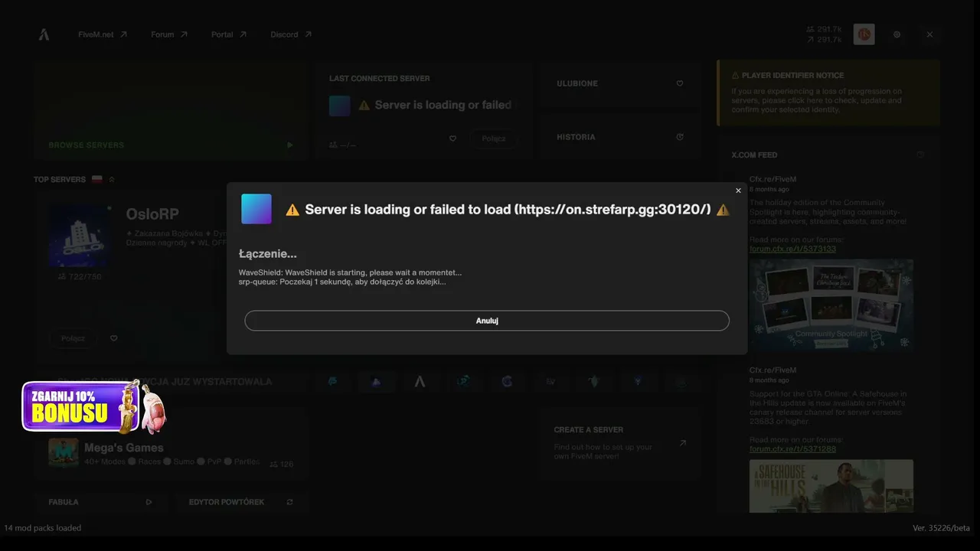980x551 pixels.
Task: Open the FiveM home logo
Action: pyautogui.click(x=44, y=34)
